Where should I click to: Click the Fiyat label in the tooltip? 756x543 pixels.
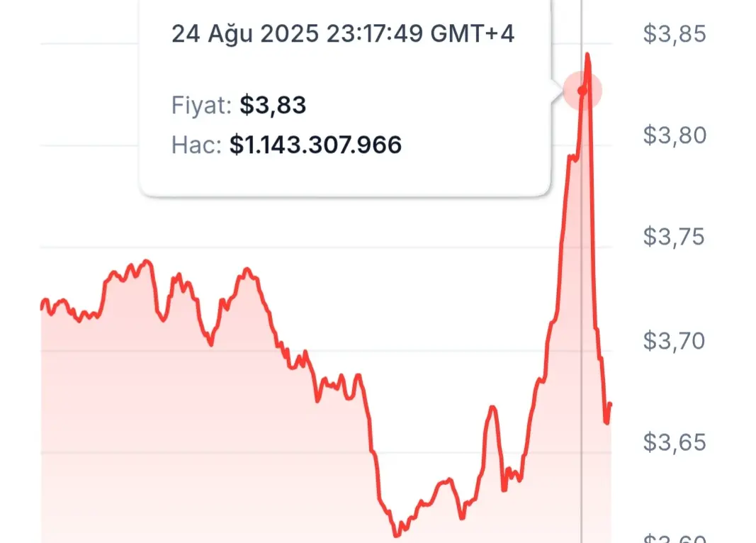[x=202, y=105]
